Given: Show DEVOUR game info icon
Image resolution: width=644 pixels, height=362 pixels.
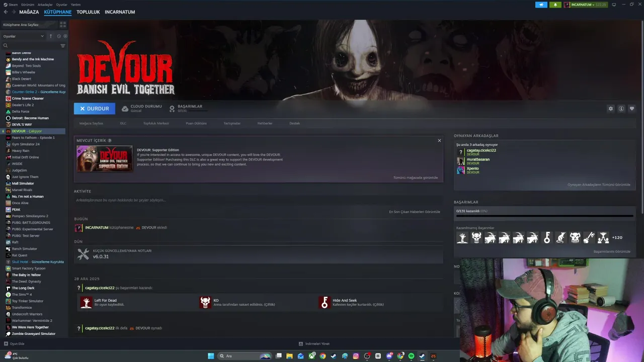Looking at the screenshot, I should [x=621, y=109].
